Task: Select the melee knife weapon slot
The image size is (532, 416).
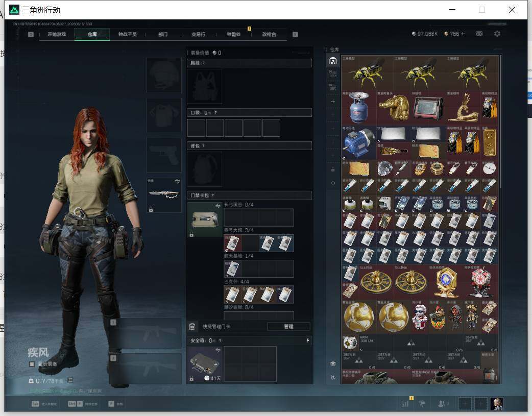Action: (163, 195)
